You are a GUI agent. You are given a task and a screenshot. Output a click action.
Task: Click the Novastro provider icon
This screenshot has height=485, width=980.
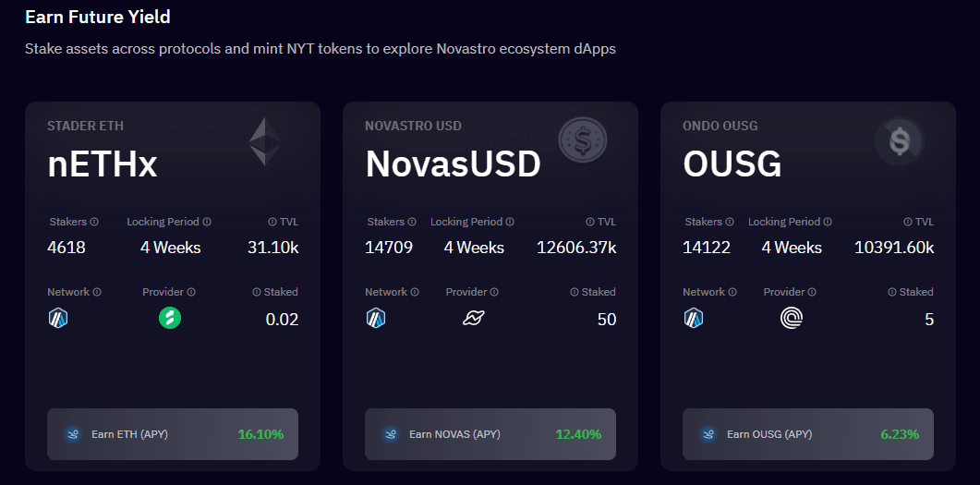[474, 319]
